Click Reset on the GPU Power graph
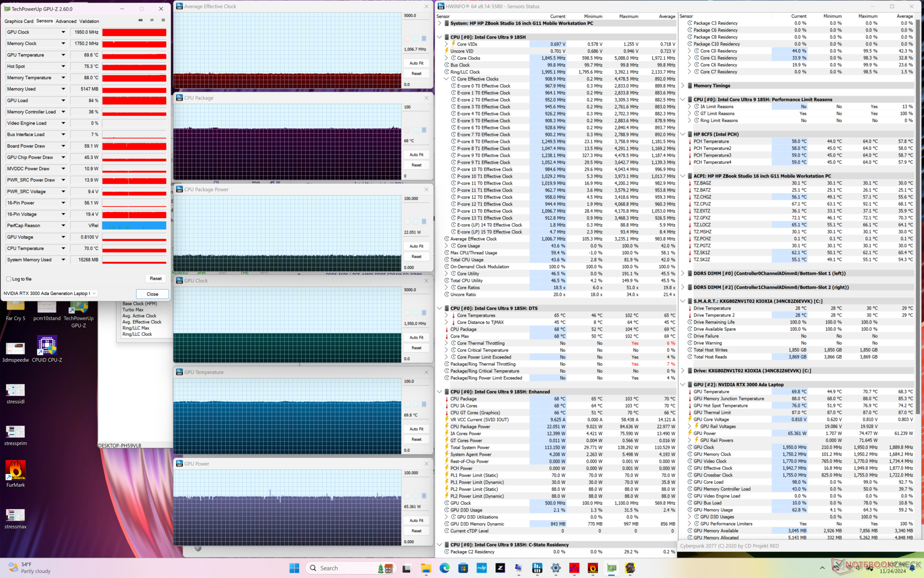The image size is (924, 578). click(416, 531)
